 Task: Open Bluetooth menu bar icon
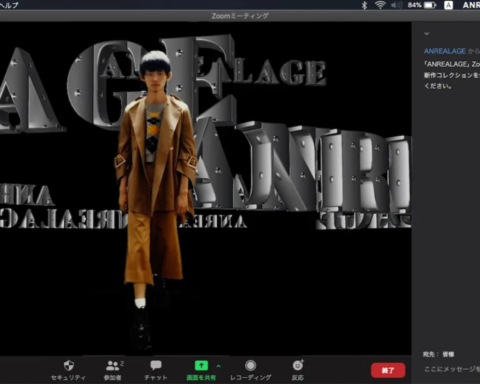click(364, 5)
